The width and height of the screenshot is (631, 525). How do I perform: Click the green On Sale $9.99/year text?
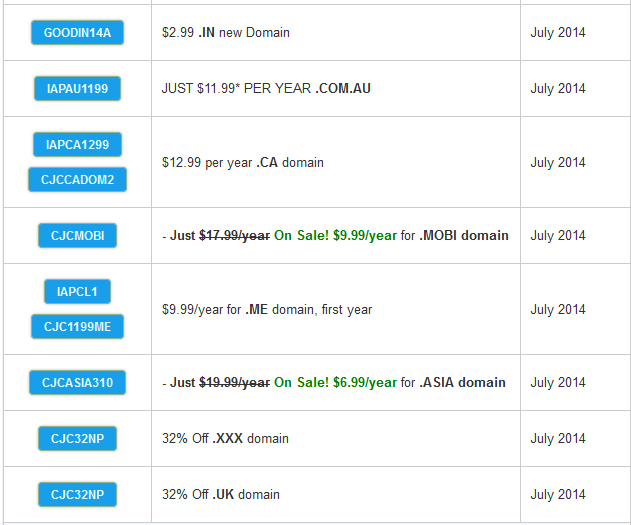335,235
